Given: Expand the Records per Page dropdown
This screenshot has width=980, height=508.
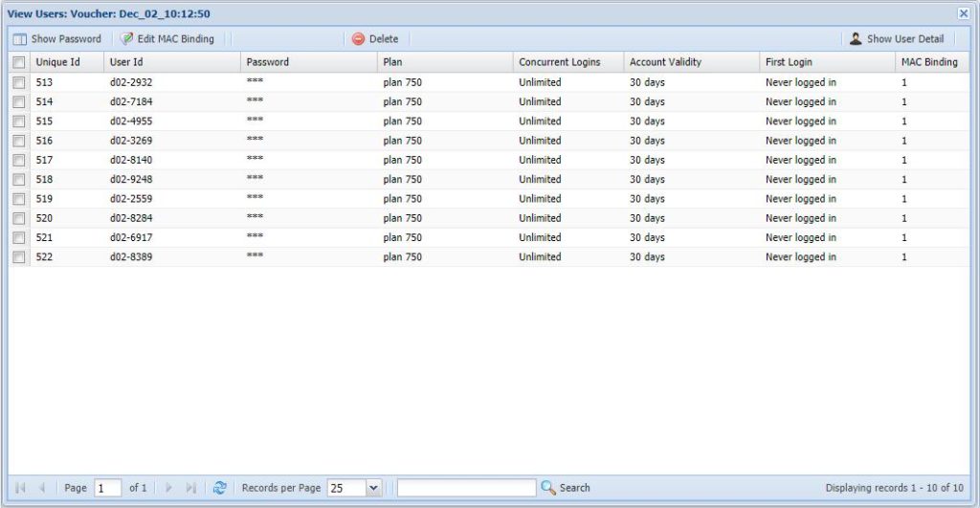Looking at the screenshot, I should pos(373,488).
